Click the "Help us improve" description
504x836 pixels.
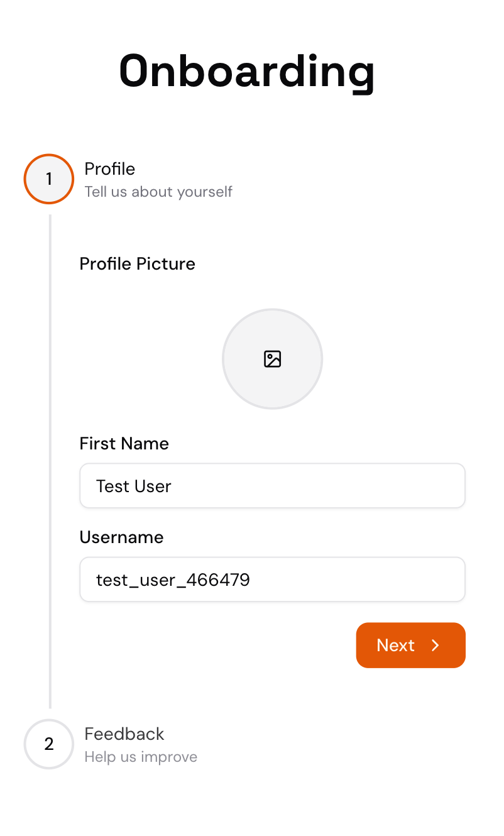click(141, 757)
